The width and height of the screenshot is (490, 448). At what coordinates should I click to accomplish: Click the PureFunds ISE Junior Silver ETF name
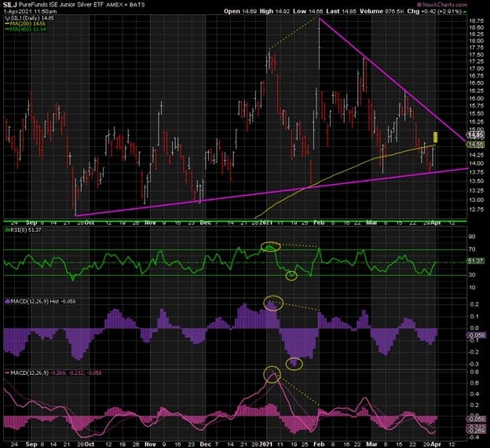point(61,5)
